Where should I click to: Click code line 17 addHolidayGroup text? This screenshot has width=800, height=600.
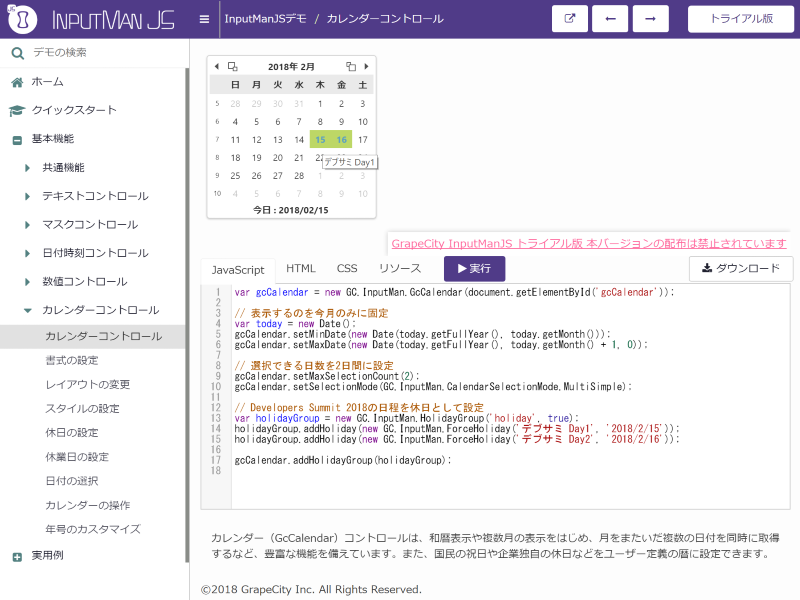tap(343, 460)
